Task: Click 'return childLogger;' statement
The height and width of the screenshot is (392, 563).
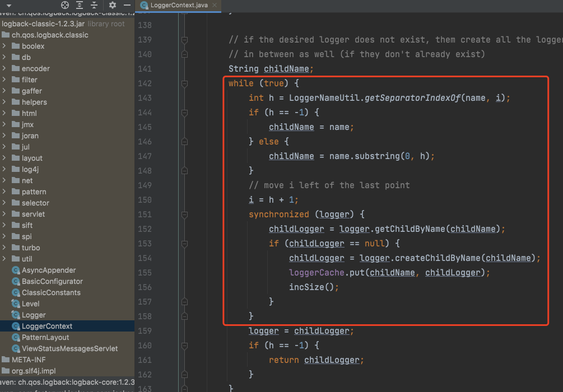Action: click(x=317, y=360)
